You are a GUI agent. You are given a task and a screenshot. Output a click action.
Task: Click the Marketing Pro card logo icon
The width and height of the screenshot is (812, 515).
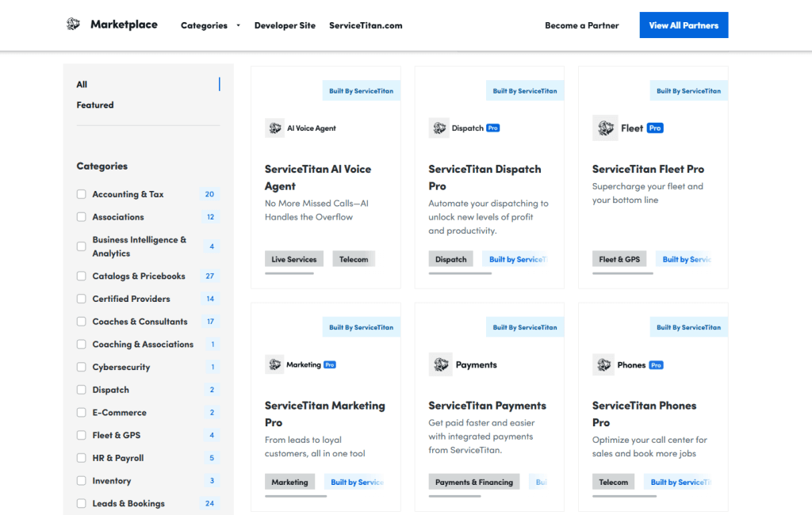tap(275, 364)
